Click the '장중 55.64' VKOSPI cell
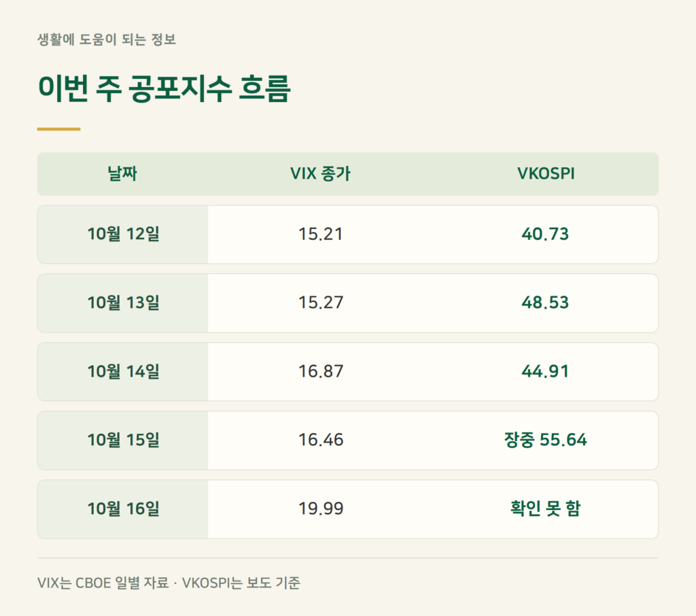Viewport: 696px width, 616px height. pos(545,440)
